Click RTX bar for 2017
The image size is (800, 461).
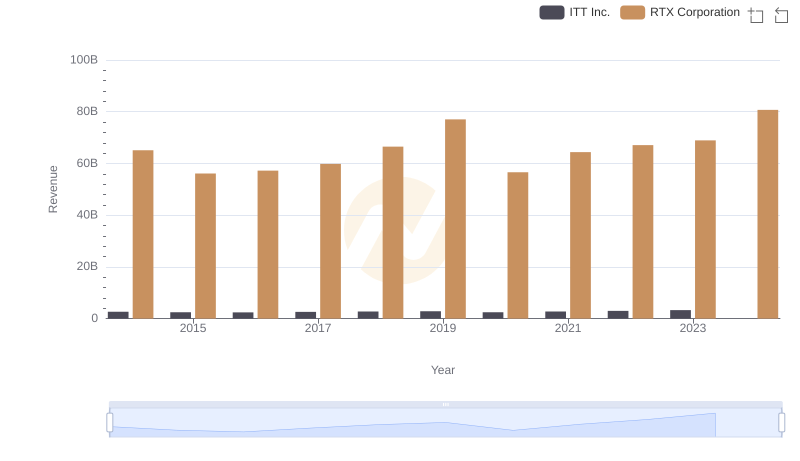click(330, 241)
